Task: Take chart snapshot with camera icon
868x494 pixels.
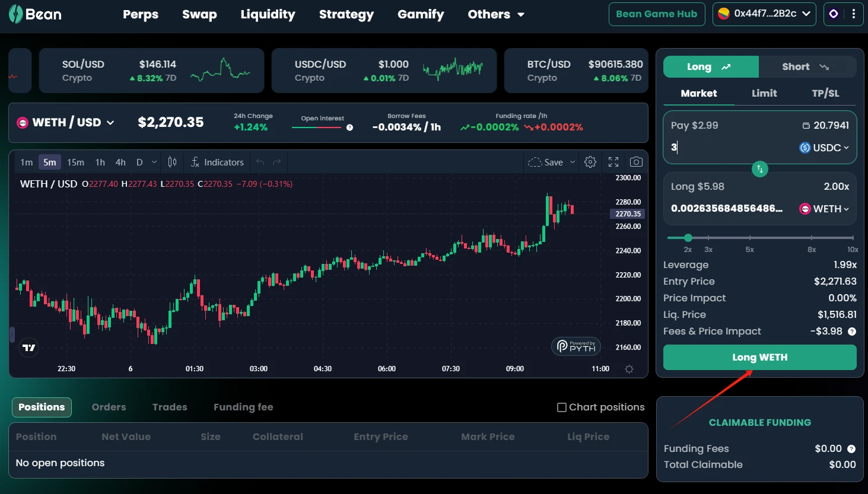Action: pos(636,162)
